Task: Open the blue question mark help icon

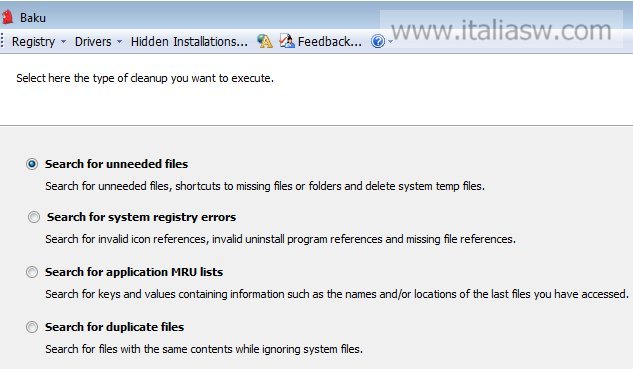Action: (x=378, y=41)
